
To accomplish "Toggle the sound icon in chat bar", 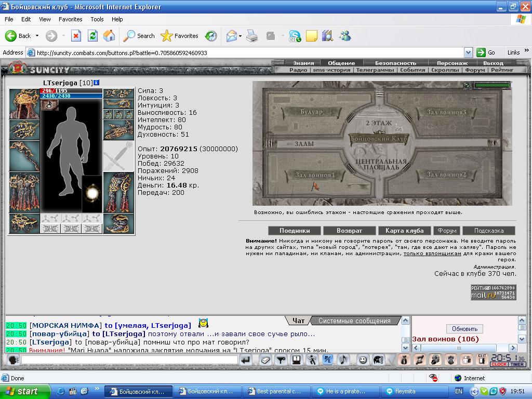I will [343, 360].
